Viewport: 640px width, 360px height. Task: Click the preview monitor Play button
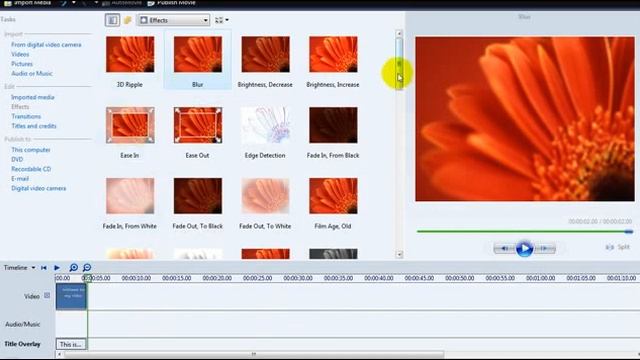(524, 248)
